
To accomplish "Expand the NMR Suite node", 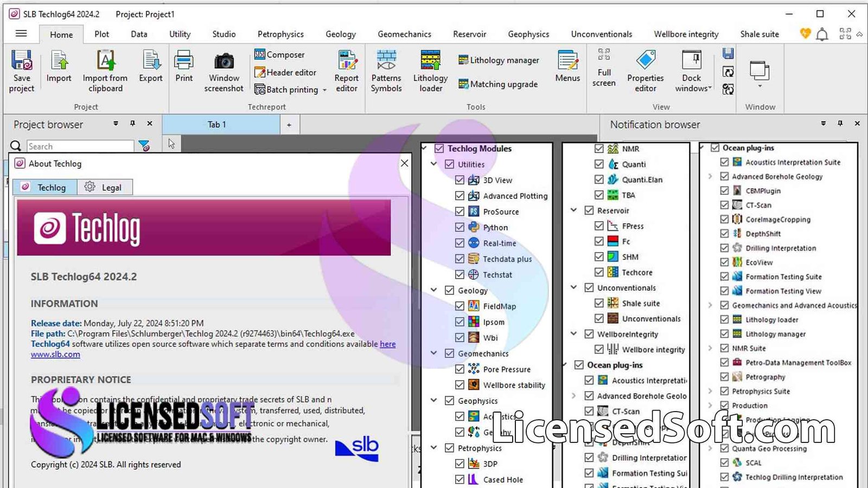I will pos(710,348).
